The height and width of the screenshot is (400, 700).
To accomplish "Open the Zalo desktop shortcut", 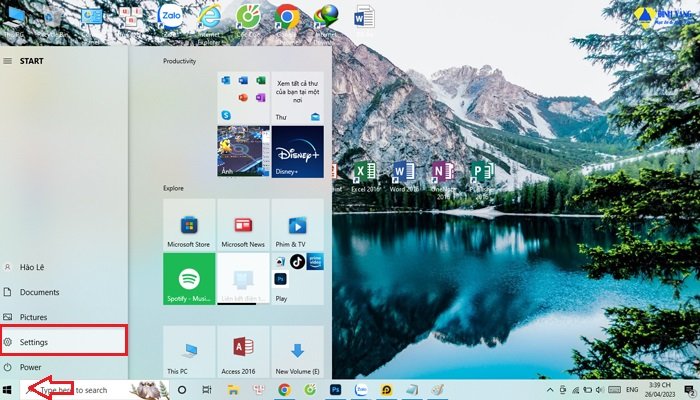I will coord(171,18).
